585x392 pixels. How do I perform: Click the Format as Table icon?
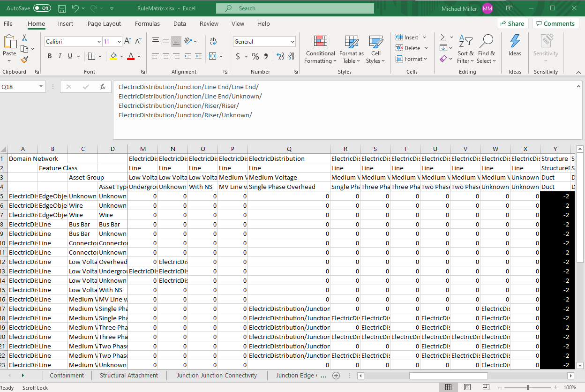click(x=351, y=49)
